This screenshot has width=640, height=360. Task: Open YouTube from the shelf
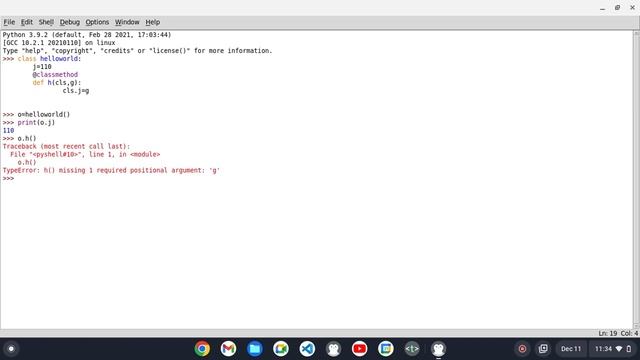[359, 349]
